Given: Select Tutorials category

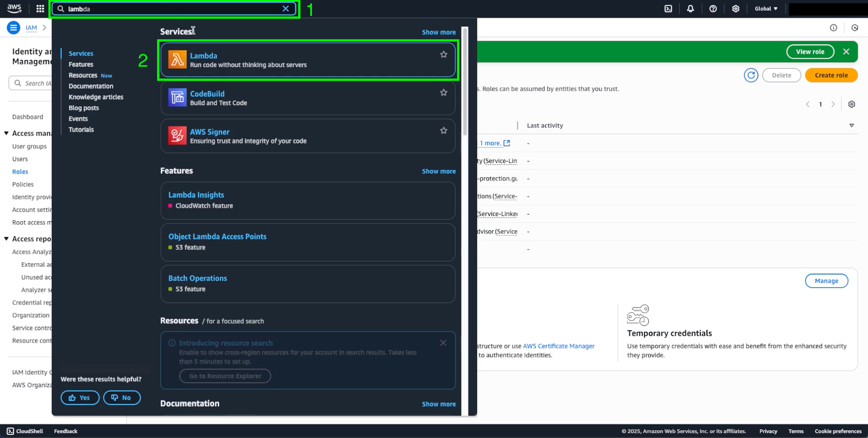Looking at the screenshot, I should pyautogui.click(x=81, y=130).
